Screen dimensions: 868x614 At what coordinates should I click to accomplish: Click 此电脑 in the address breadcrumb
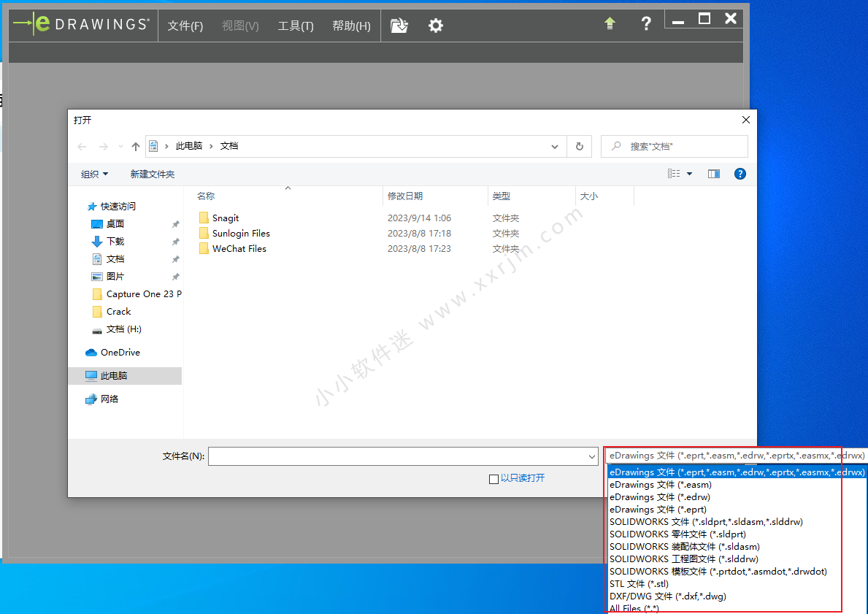coord(189,146)
